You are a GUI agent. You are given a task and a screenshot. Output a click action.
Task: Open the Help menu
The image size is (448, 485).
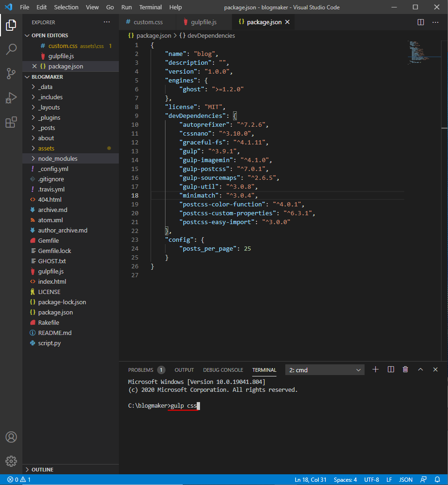tap(175, 7)
